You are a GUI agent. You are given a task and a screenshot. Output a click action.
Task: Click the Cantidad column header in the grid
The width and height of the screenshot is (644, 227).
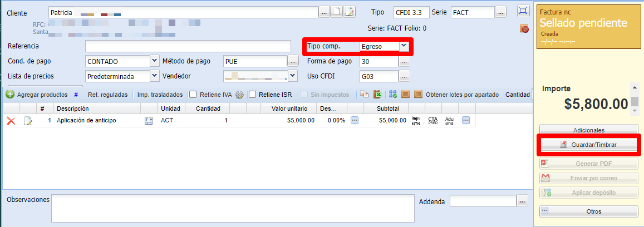pos(208,108)
